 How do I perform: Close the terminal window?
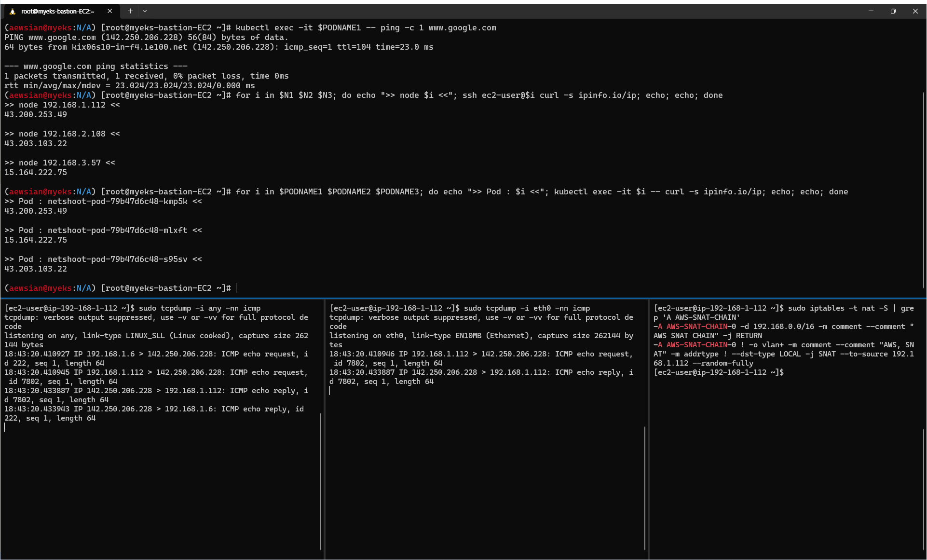point(915,11)
